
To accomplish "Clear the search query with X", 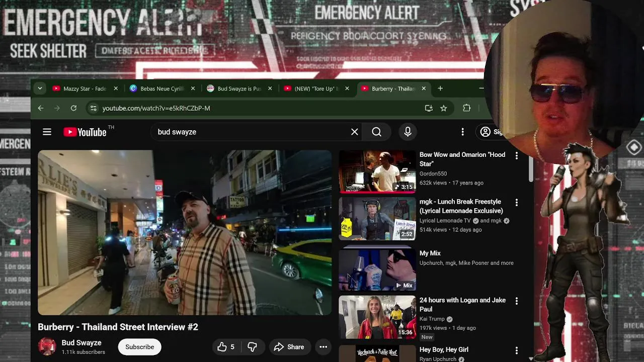I will tap(355, 132).
